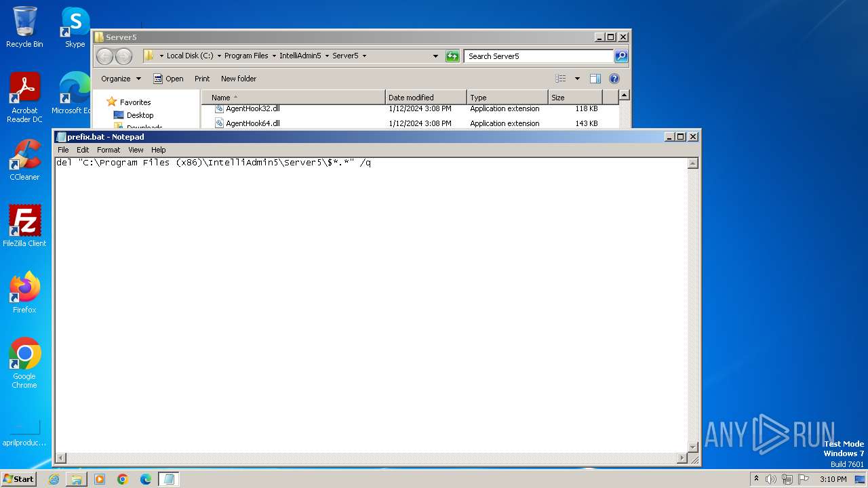Sort files by Size column
The height and width of the screenshot is (488, 868).
tap(575, 98)
